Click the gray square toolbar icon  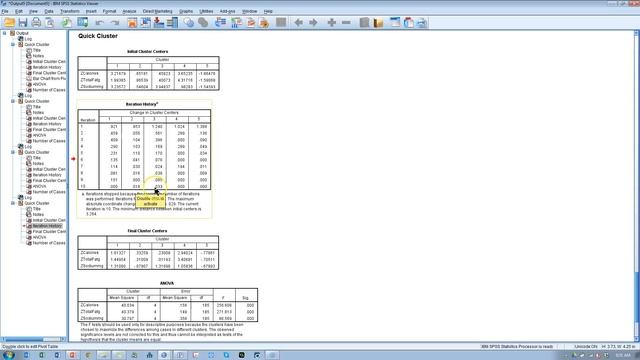(x=281, y=22)
